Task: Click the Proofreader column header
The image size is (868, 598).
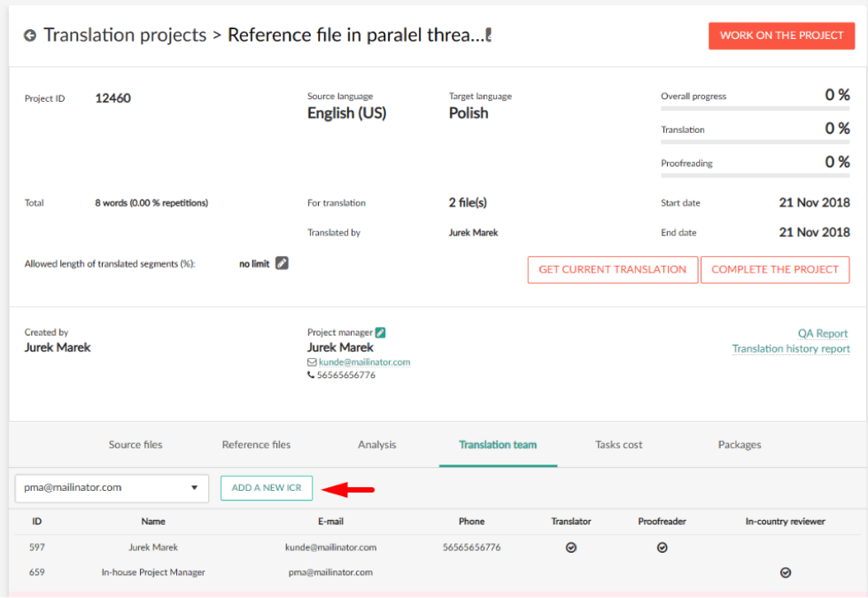Action: (663, 522)
